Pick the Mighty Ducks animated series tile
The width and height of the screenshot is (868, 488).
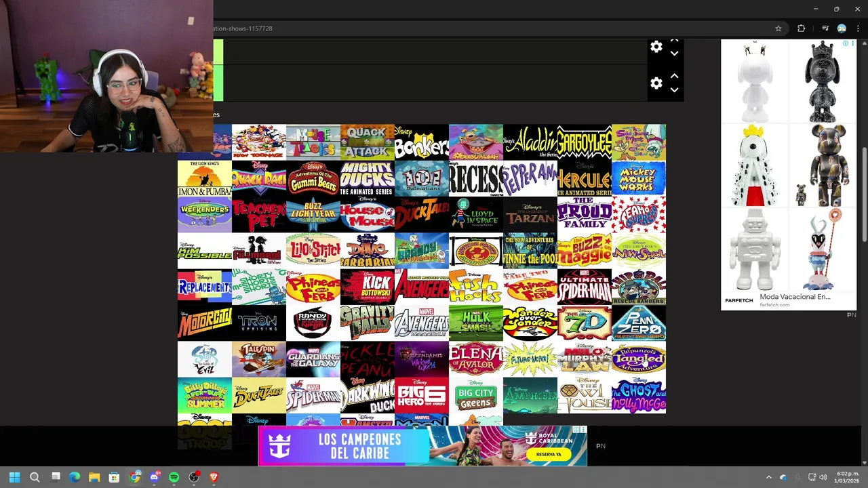pos(367,179)
